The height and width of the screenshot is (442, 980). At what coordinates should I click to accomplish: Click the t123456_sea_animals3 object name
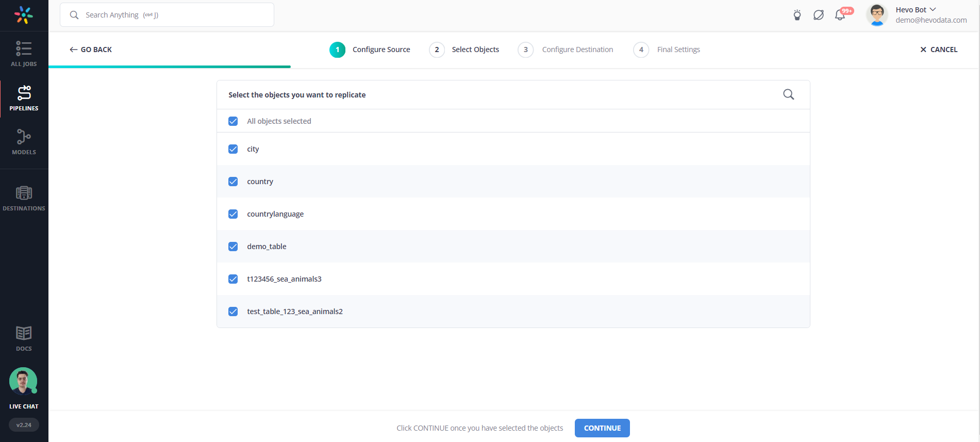tap(284, 279)
